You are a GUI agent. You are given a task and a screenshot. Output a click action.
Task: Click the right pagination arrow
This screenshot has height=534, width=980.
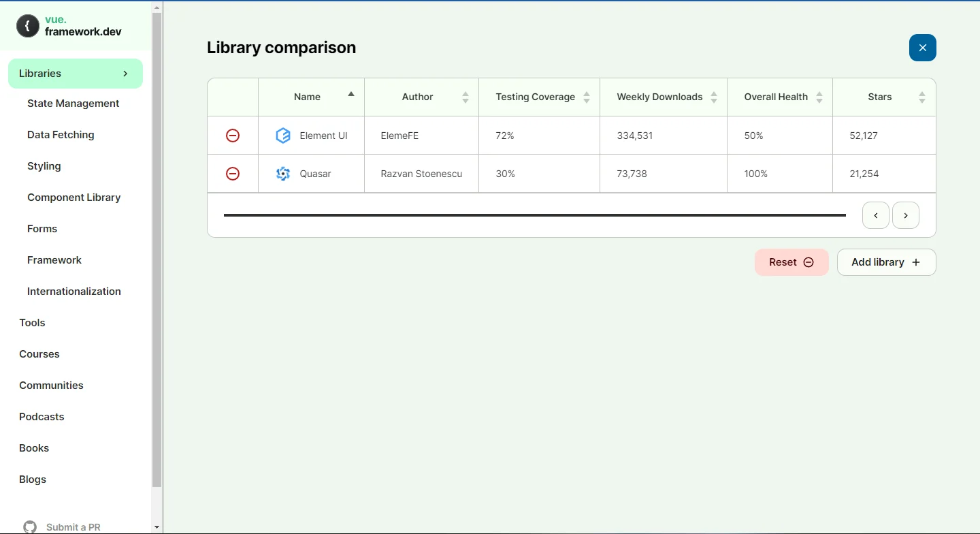(x=906, y=215)
